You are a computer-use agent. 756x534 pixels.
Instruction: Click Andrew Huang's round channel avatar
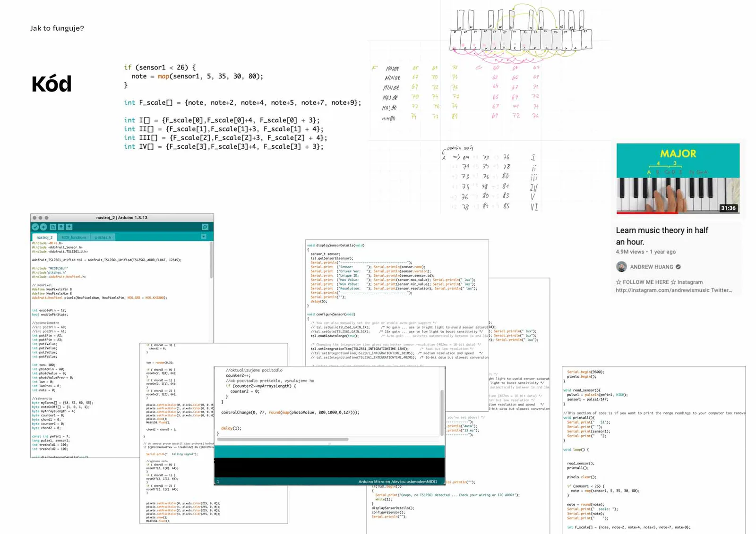(x=621, y=267)
